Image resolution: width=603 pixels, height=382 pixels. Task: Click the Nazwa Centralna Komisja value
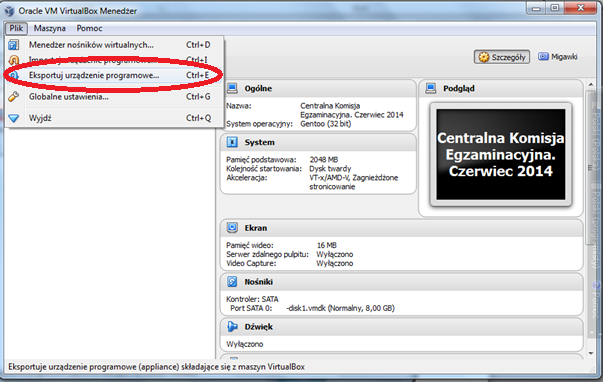[351, 110]
